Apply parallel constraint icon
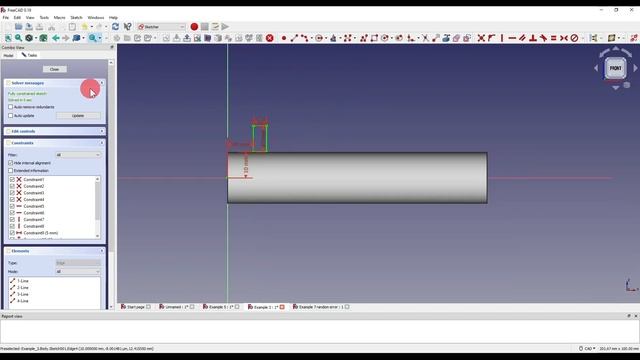The height and width of the screenshot is (360, 640). [x=522, y=38]
